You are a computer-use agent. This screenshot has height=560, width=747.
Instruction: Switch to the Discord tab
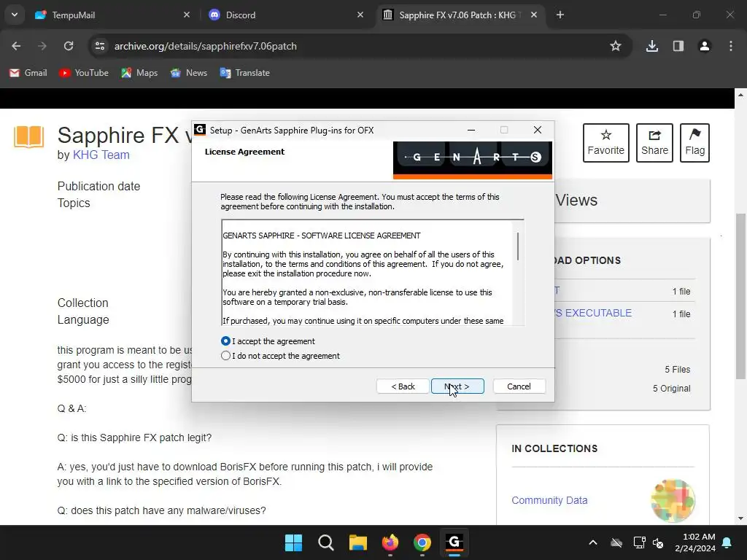click(286, 15)
